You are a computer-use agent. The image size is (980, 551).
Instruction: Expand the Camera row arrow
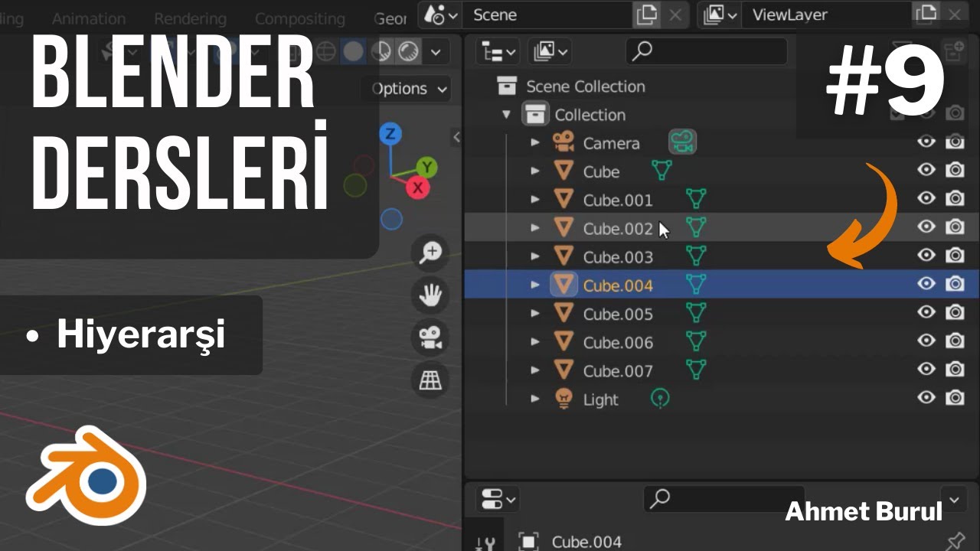tap(535, 143)
